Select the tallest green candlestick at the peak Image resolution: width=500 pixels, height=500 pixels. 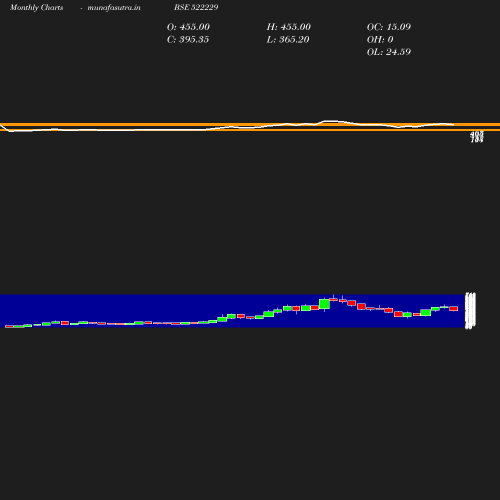point(324,304)
